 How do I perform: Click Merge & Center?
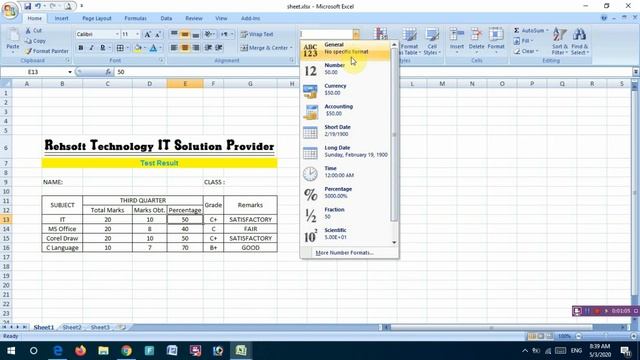point(264,48)
